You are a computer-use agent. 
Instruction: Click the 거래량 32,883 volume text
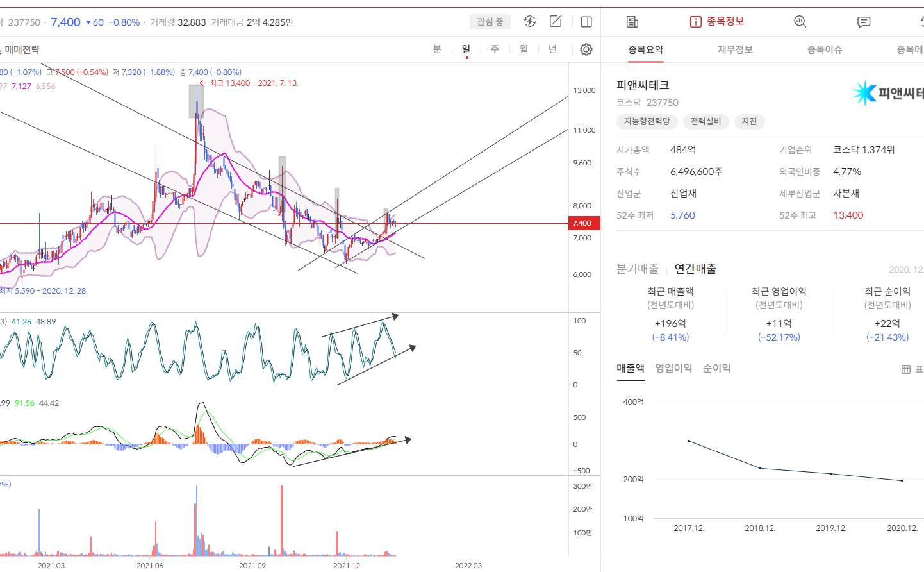pos(178,22)
